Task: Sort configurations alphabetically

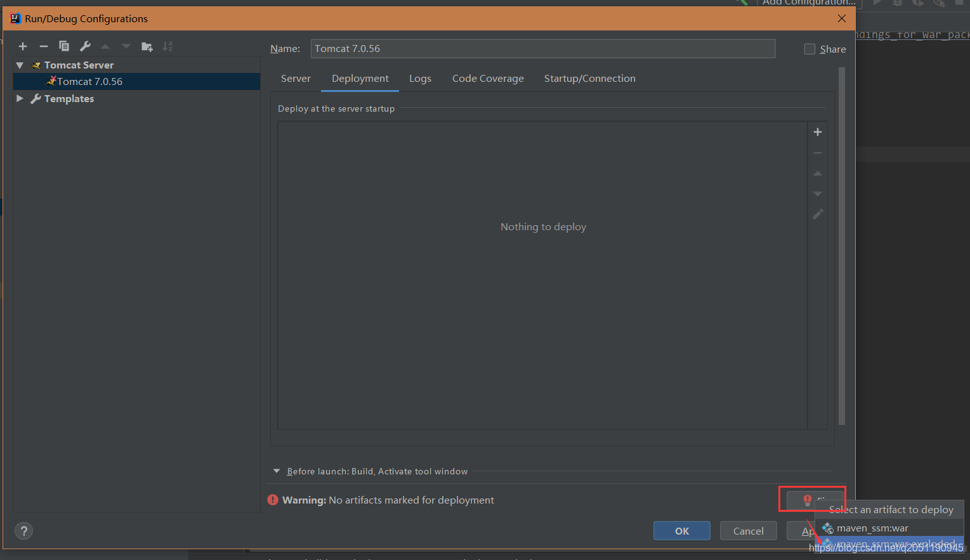Action: (x=167, y=46)
